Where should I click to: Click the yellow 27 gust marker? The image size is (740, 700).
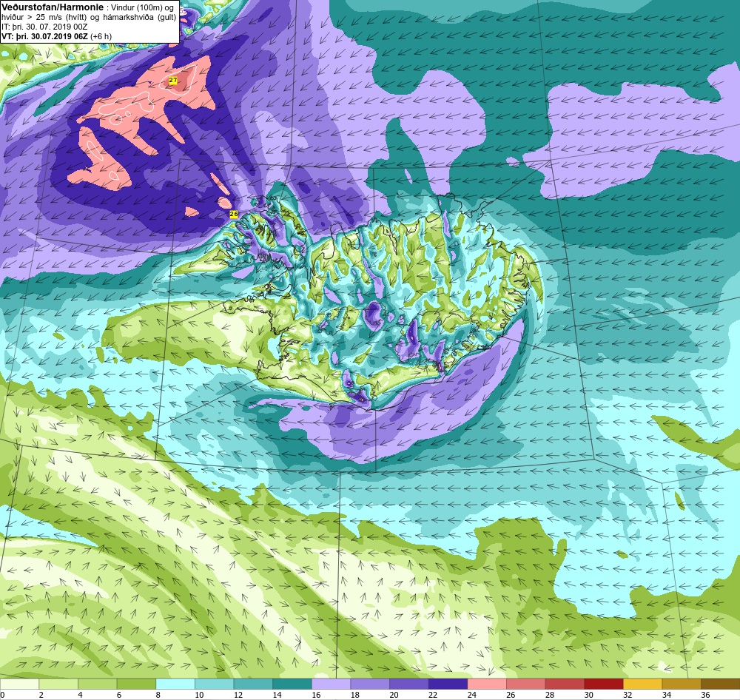(173, 80)
